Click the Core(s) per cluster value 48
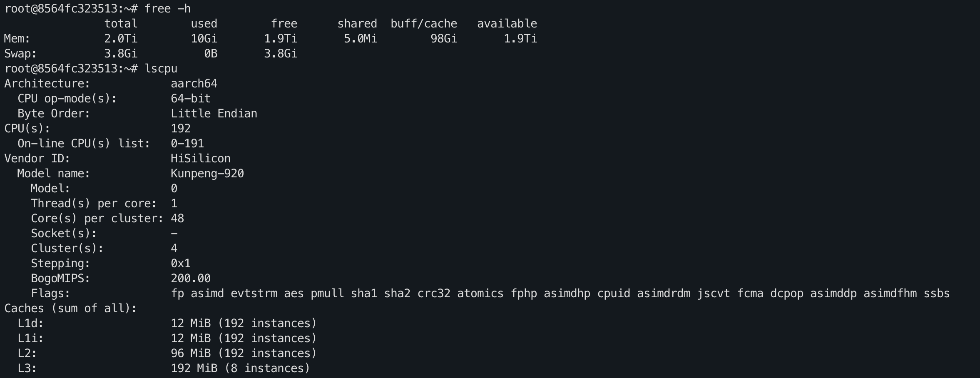The width and height of the screenshot is (980, 378). (177, 219)
